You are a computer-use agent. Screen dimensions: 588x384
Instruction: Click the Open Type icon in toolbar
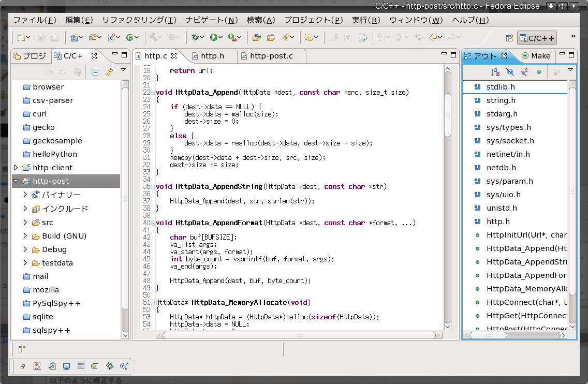[x=256, y=37]
